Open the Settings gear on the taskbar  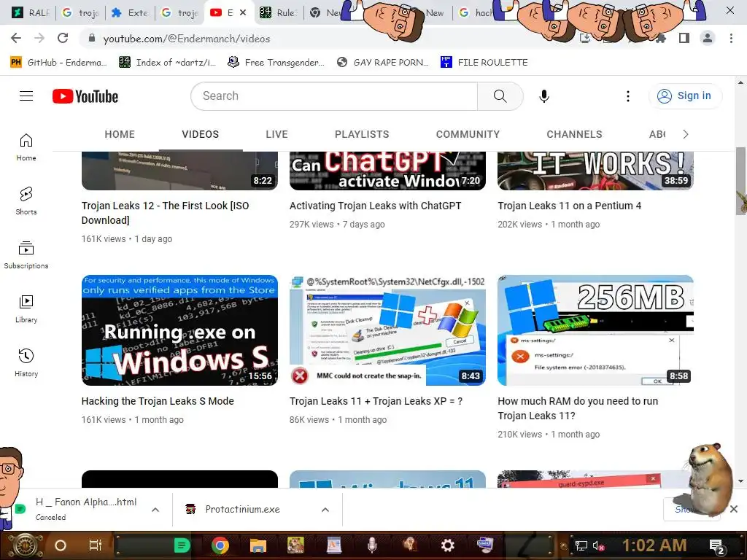pos(447,545)
